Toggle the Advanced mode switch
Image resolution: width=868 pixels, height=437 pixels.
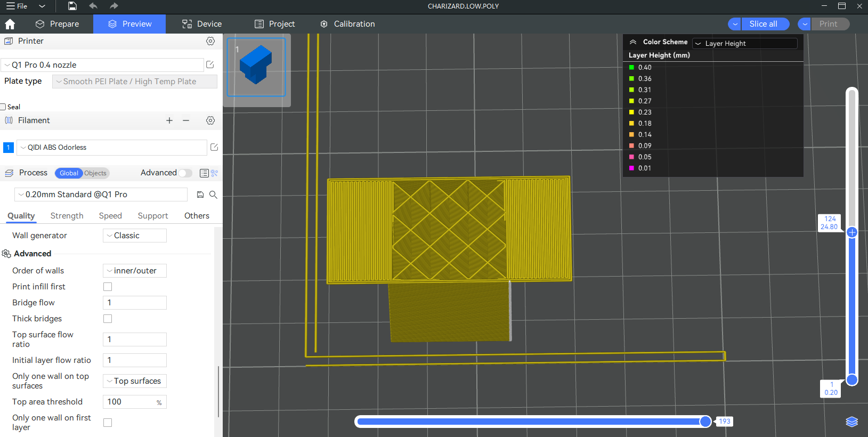click(x=185, y=173)
